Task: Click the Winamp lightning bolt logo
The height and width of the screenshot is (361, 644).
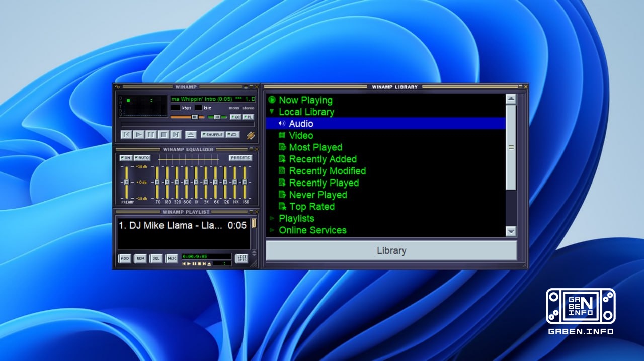Action: (251, 136)
